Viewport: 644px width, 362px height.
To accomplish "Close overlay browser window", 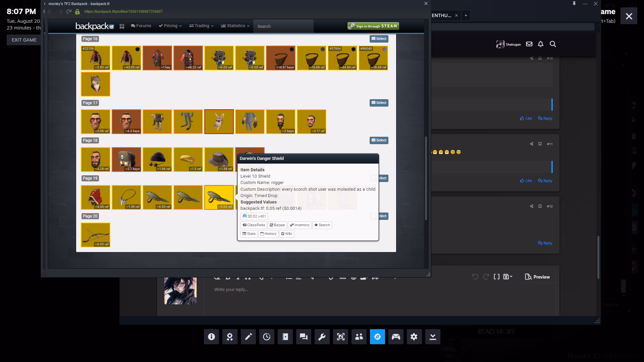I will pos(426,4).
